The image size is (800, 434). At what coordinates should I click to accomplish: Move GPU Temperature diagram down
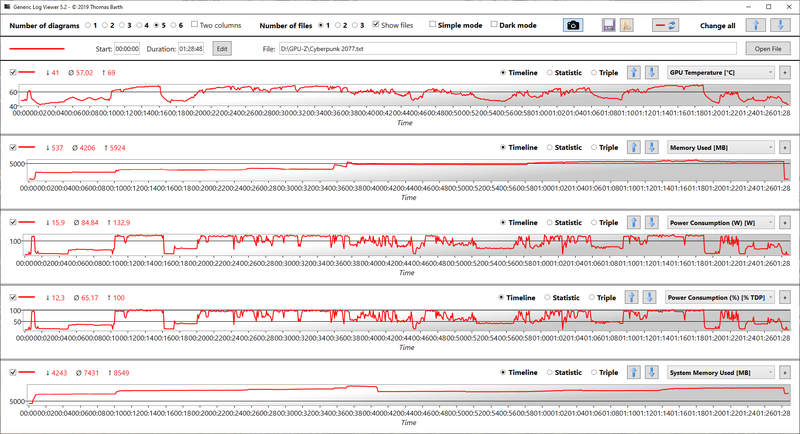(651, 72)
